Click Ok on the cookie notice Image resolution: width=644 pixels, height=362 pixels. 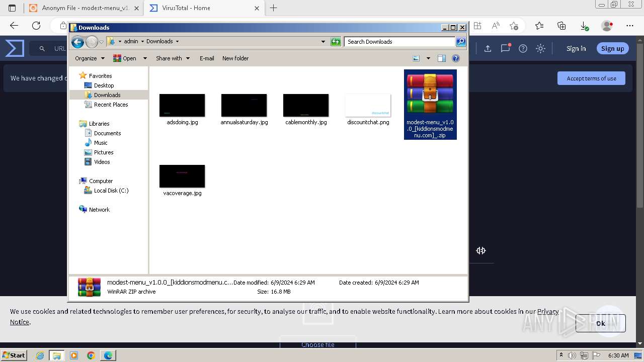(601, 323)
